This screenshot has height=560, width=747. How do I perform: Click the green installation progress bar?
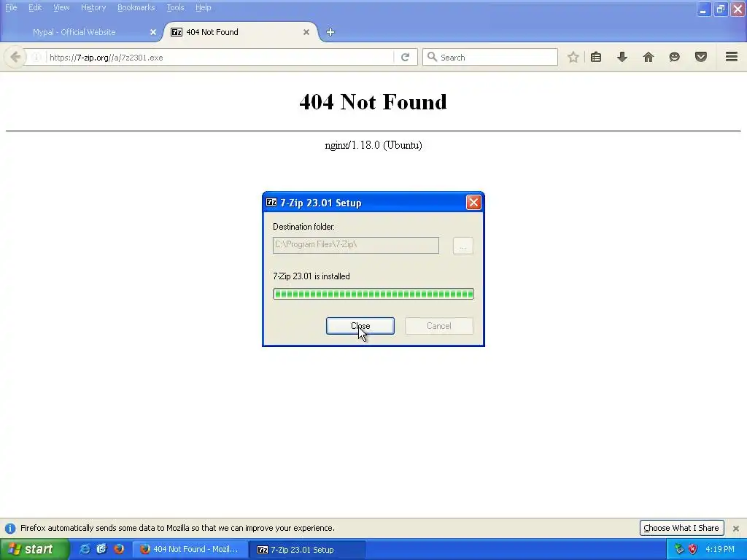coord(373,294)
